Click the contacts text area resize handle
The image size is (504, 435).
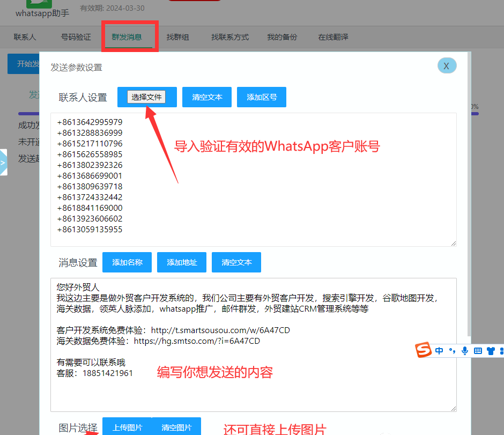pyautogui.click(x=453, y=244)
